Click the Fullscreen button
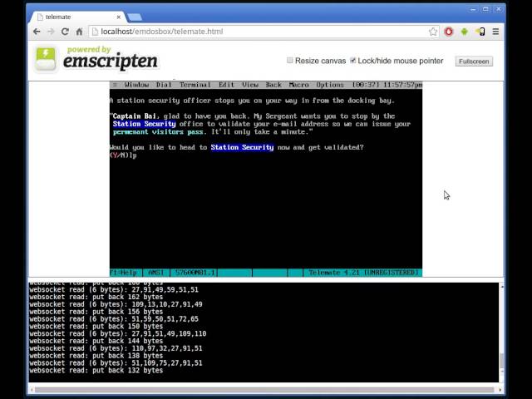Screen dimensions: 532x399 [x=474, y=62]
